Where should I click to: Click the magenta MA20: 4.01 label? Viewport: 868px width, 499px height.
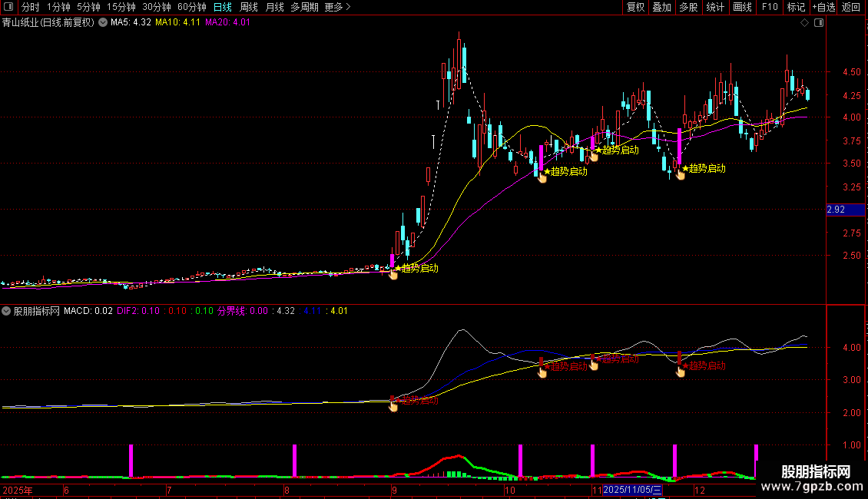point(227,23)
